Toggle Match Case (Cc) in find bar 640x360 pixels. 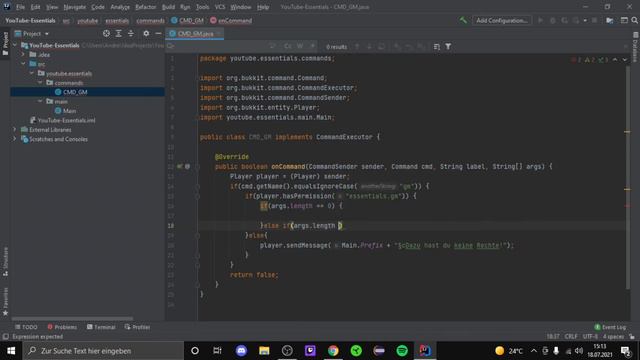coord(288,46)
